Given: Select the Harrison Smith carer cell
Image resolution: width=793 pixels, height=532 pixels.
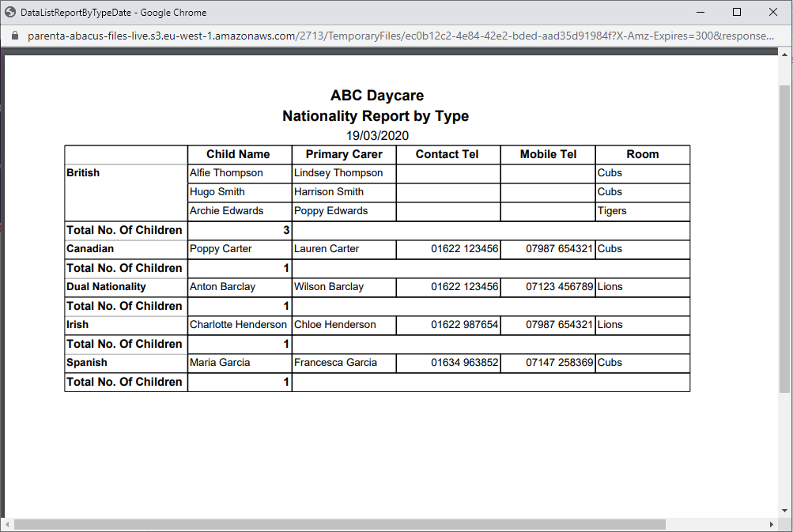Looking at the screenshot, I should click(344, 192).
